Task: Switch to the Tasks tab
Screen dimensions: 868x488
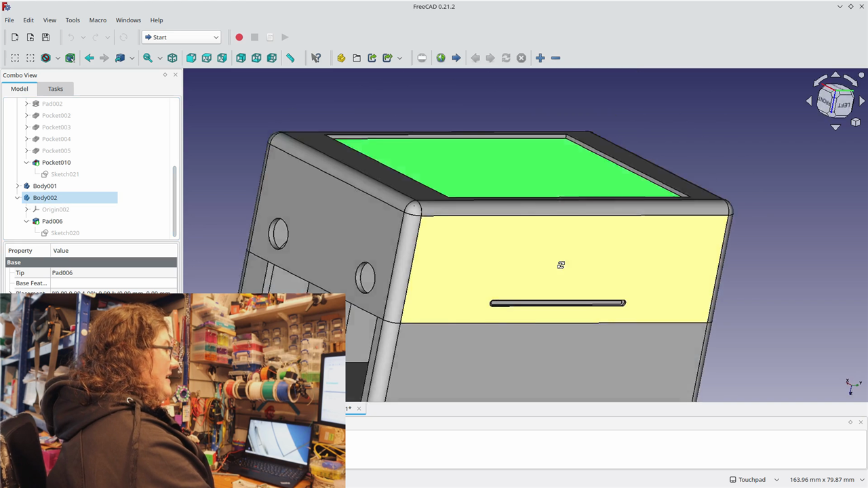Action: coord(56,89)
